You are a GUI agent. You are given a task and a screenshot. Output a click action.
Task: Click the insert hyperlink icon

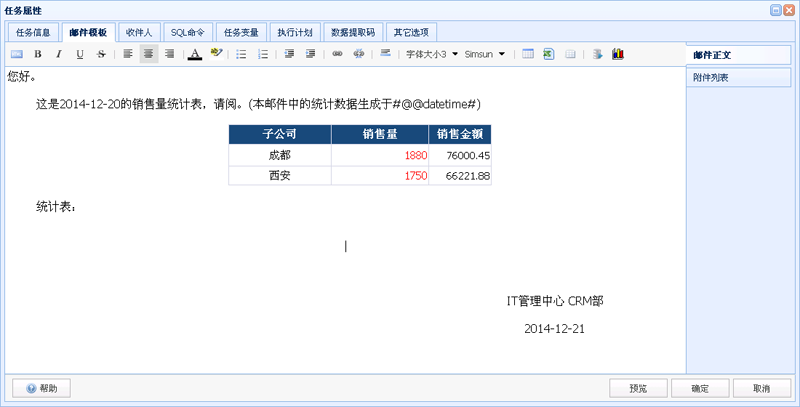pos(337,54)
